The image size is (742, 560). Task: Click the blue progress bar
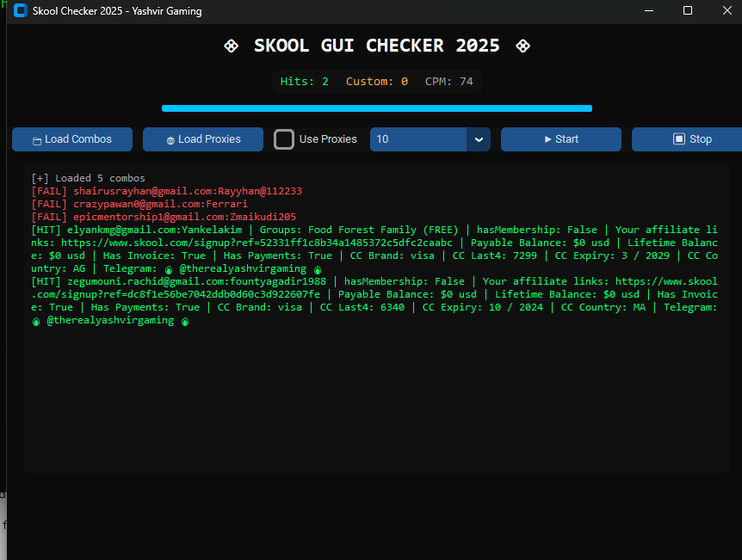(x=377, y=108)
